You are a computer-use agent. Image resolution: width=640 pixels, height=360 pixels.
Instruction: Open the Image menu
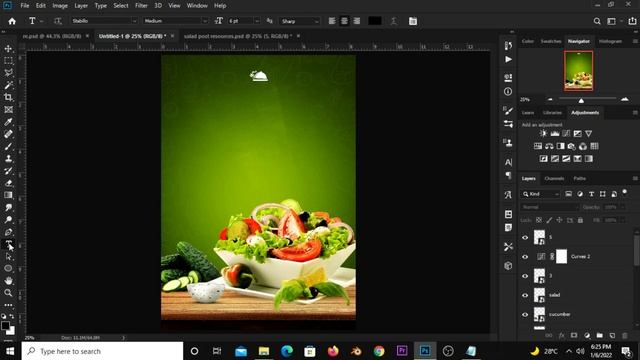(60, 6)
